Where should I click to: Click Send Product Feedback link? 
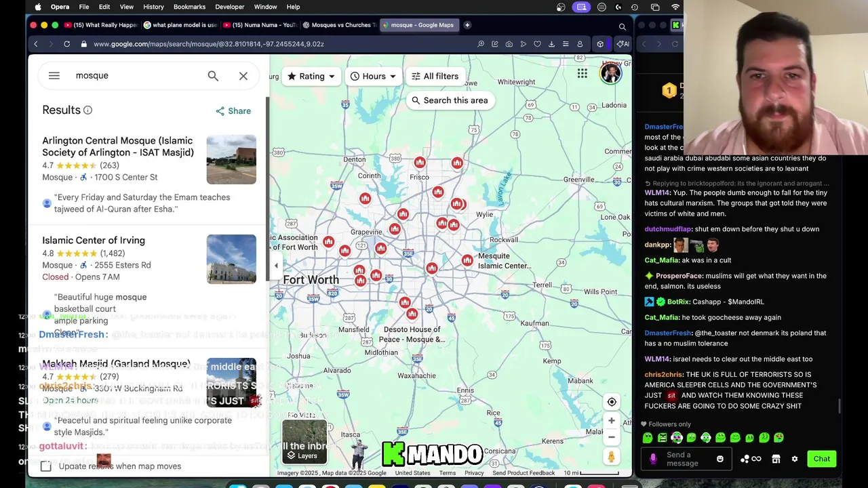point(524,473)
